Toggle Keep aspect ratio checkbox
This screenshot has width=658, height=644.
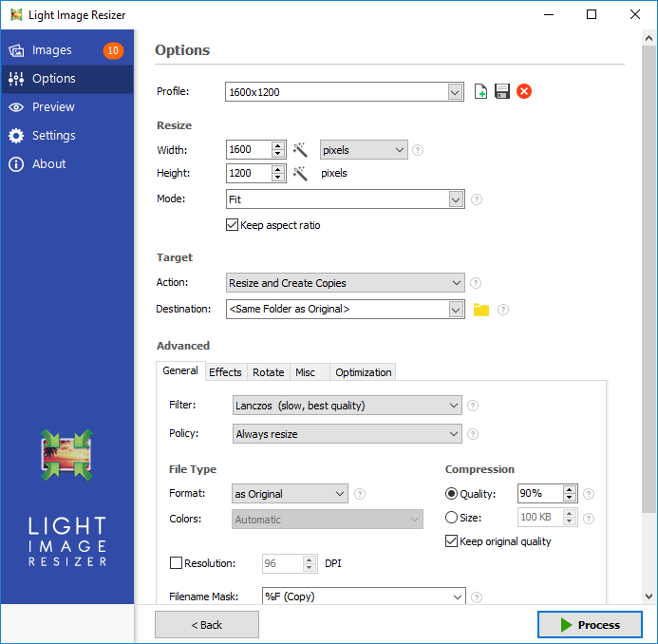232,226
